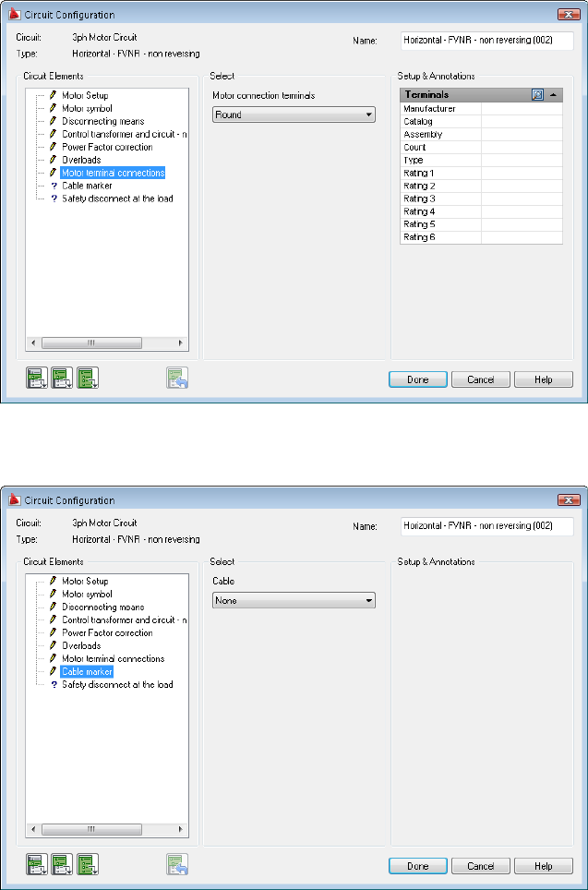The image size is (588, 890).
Task: Click insert-up-to-highlighted icon in Cable dialog
Action: 63,864
